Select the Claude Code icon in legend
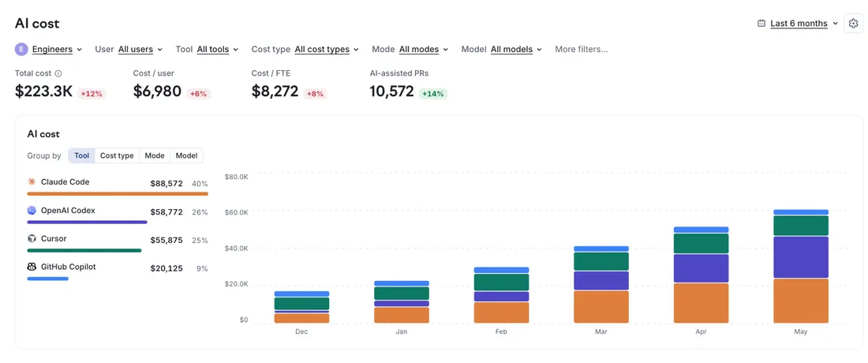Viewport: 868px width, 363px height. coord(32,181)
